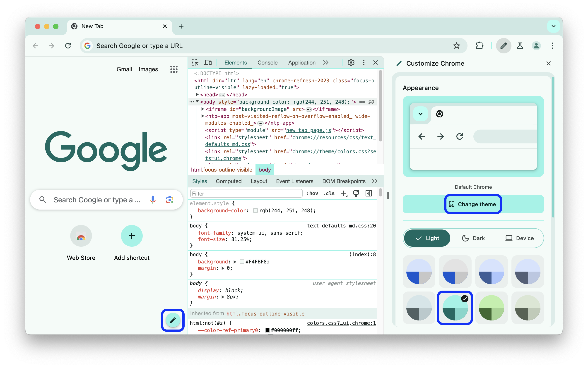The image size is (588, 368).
Task: Click the Console tab in DevTools
Action: coord(267,62)
